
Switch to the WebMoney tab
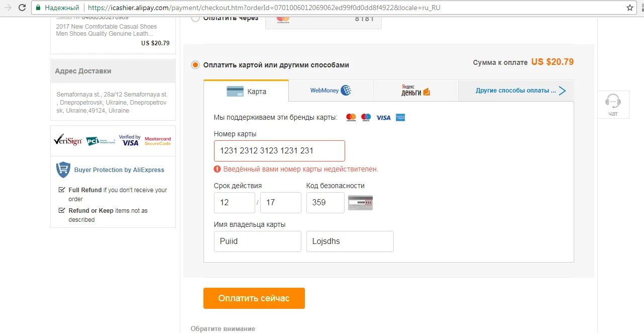(x=331, y=91)
